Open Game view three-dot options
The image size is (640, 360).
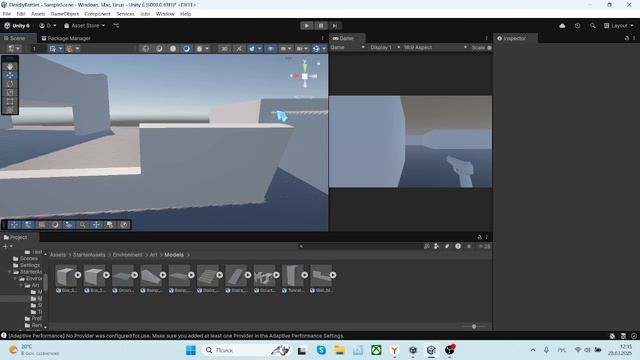point(486,38)
